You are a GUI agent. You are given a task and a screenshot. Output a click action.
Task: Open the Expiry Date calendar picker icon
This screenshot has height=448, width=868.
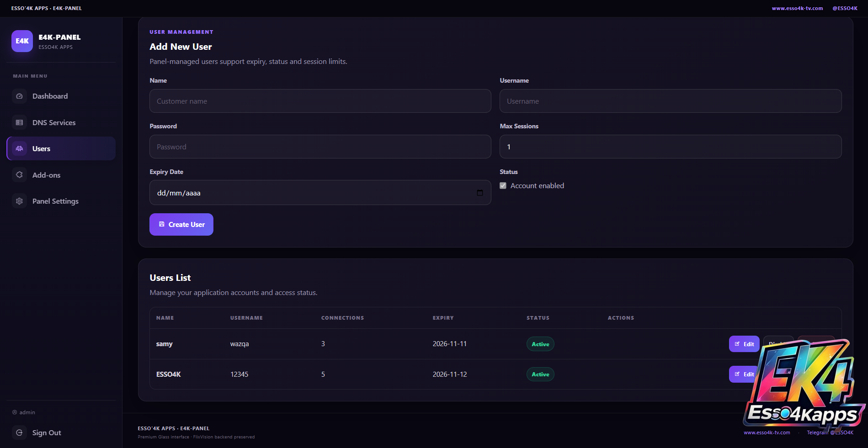tap(479, 193)
